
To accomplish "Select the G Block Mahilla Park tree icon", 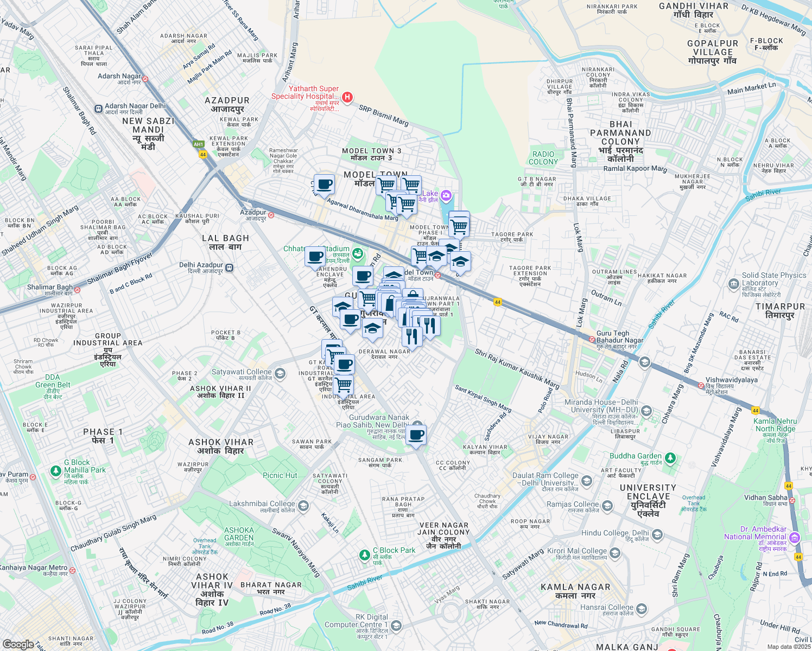I will tap(56, 470).
